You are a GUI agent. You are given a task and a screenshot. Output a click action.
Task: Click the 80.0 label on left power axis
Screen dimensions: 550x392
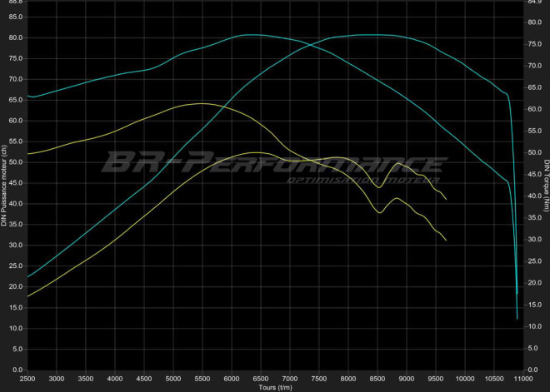tap(16, 37)
